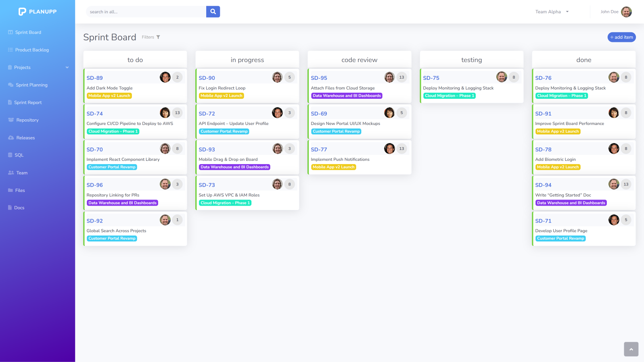644x362 pixels.
Task: Click the Sprint Board sidebar icon
Action: point(10,32)
